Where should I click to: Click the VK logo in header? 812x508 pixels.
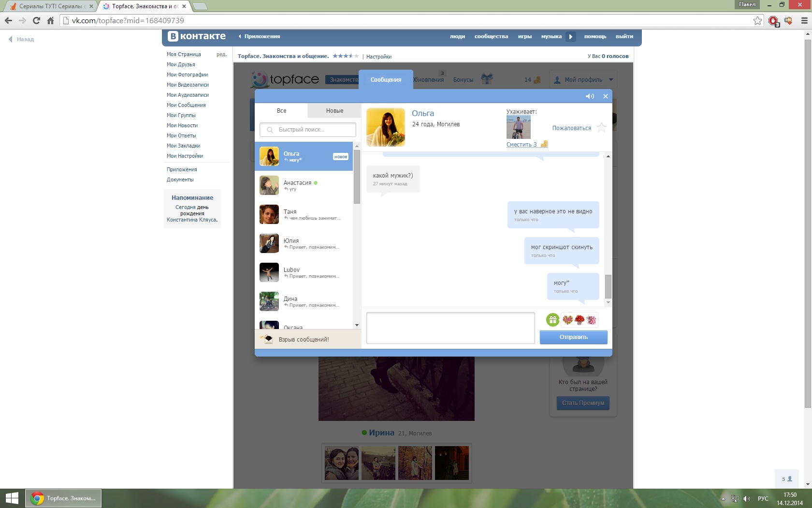point(197,36)
